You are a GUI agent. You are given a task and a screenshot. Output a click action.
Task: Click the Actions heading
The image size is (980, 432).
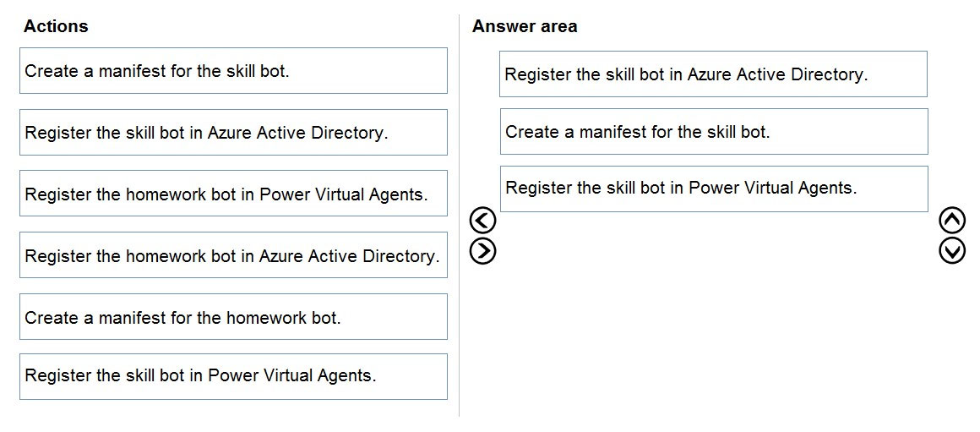pyautogui.click(x=56, y=26)
